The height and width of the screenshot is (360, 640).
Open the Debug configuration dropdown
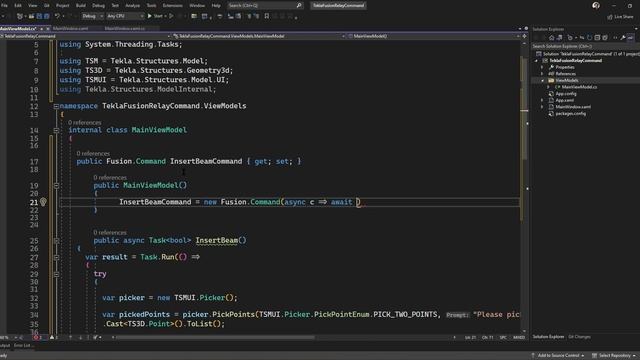[92, 16]
